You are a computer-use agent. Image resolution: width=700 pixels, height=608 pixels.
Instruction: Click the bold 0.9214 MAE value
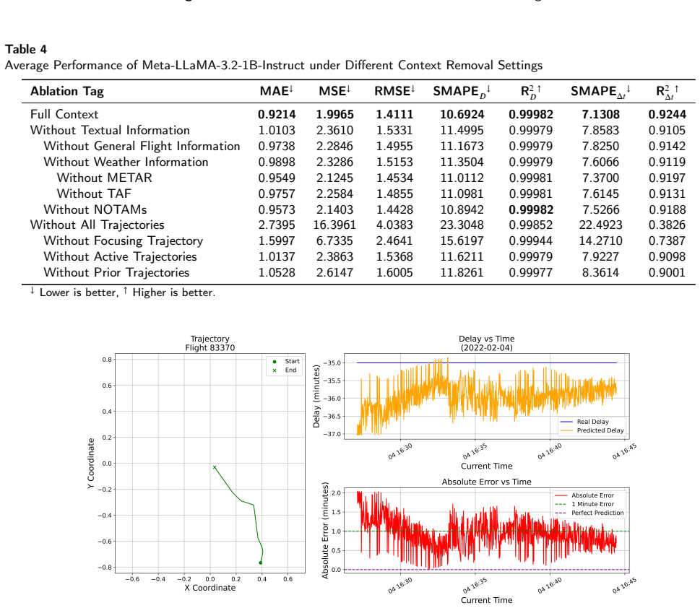pos(277,114)
